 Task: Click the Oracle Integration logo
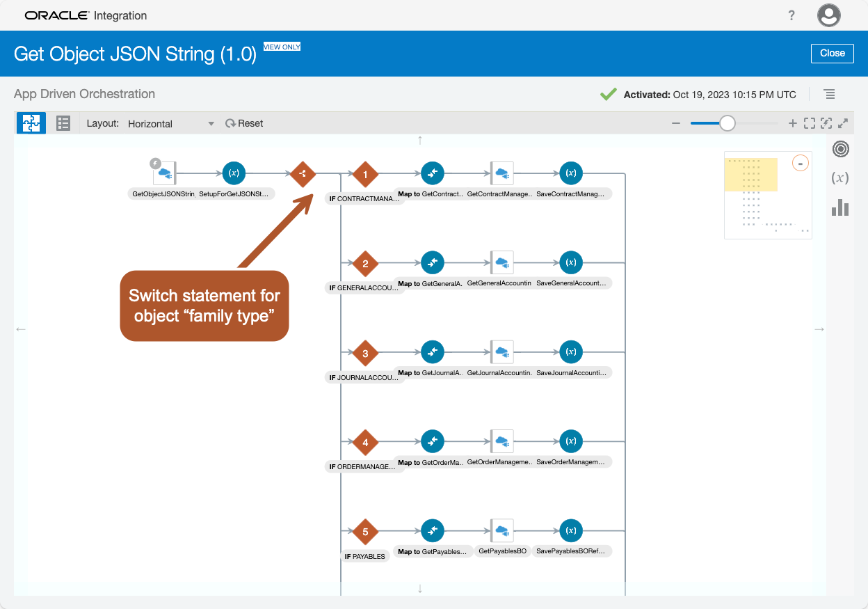(86, 15)
